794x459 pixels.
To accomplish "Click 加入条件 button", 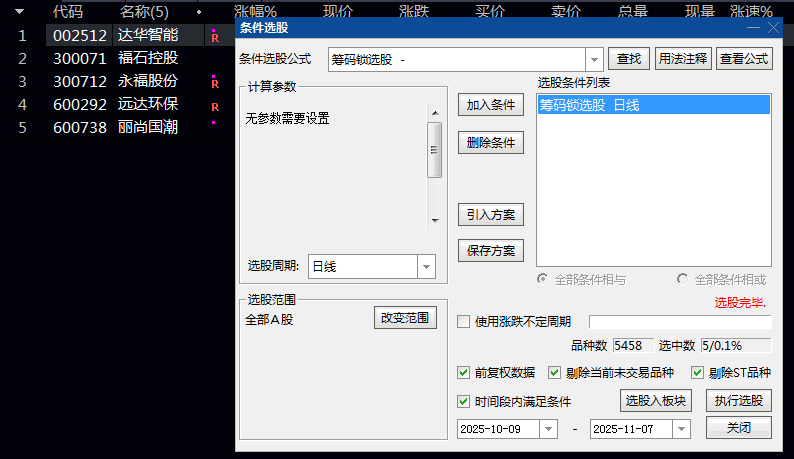I will [491, 105].
